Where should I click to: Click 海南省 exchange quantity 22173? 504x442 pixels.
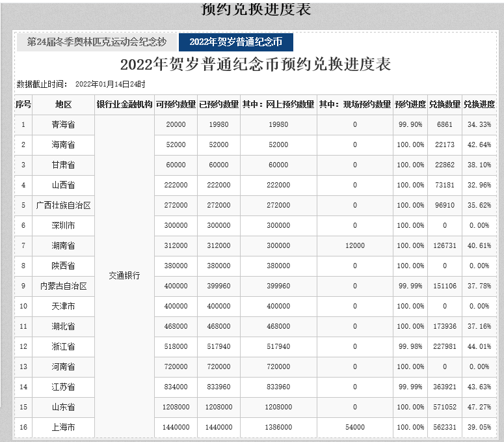coord(445,145)
